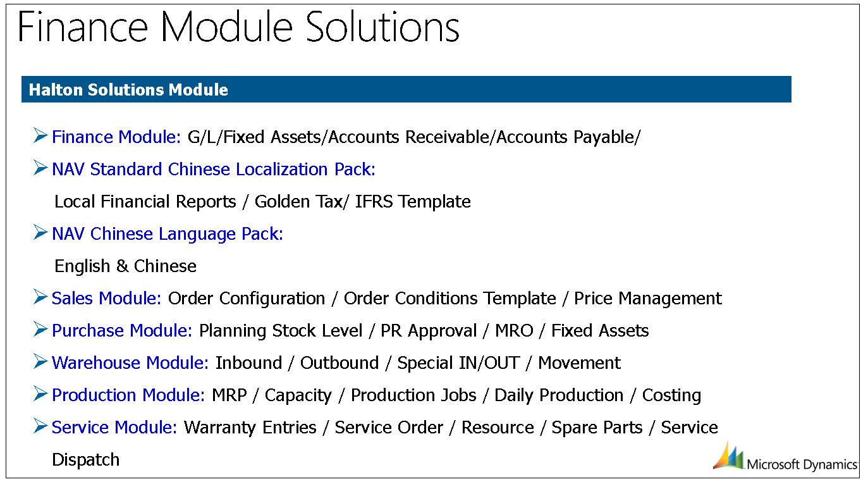Click the Halton Solutions Module header bar
This screenshot has width=868, height=484.
click(406, 89)
